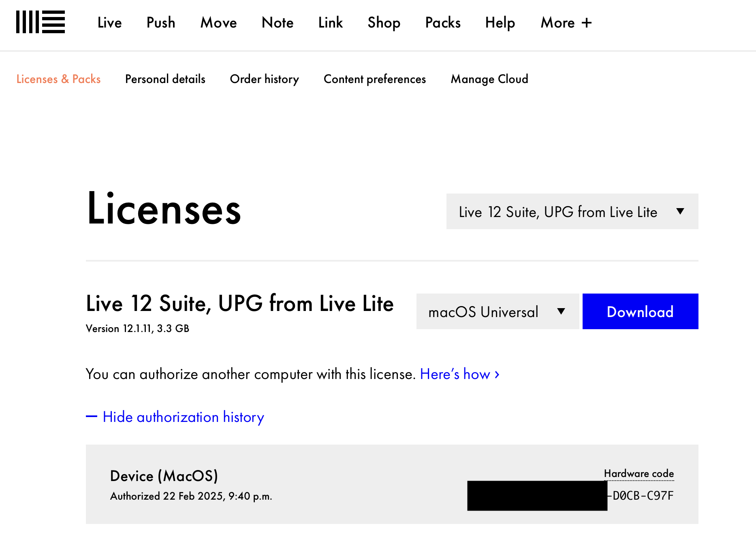
Task: Click the Live 12 Suite product title
Action: 240,304
